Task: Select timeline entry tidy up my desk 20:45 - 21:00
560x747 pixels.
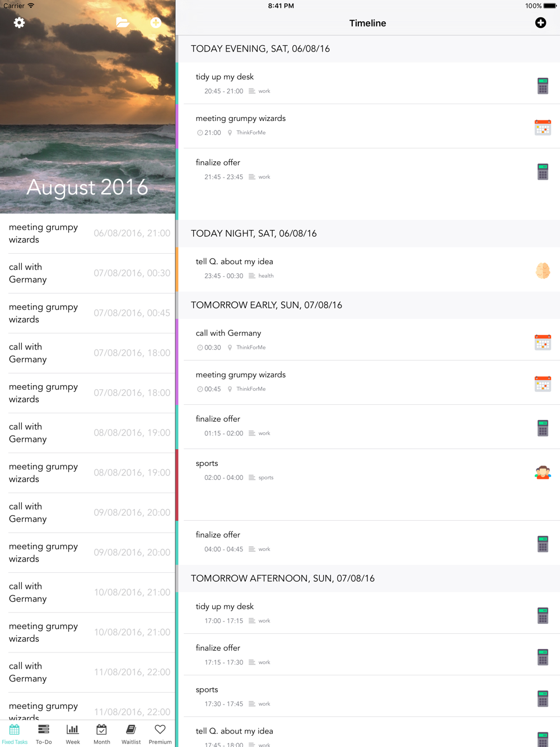Action: click(368, 83)
